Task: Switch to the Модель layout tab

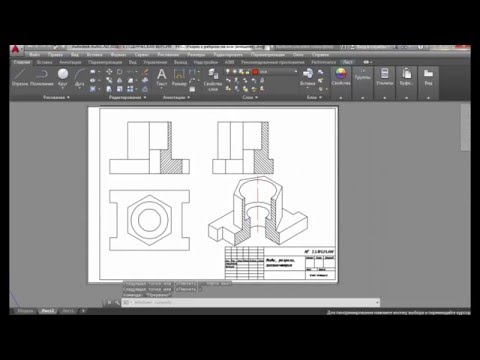Action: 25,311
